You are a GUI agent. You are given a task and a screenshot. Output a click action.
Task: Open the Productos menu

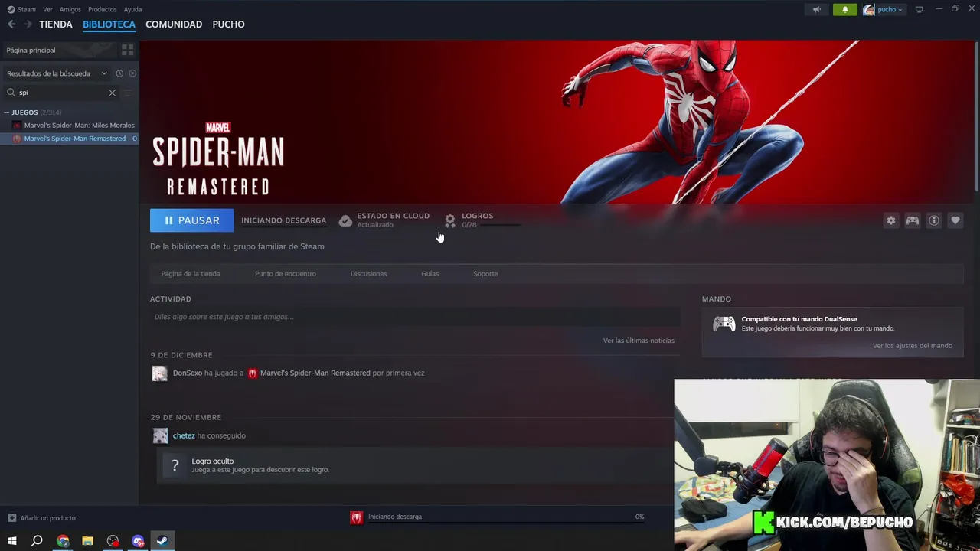tap(102, 9)
